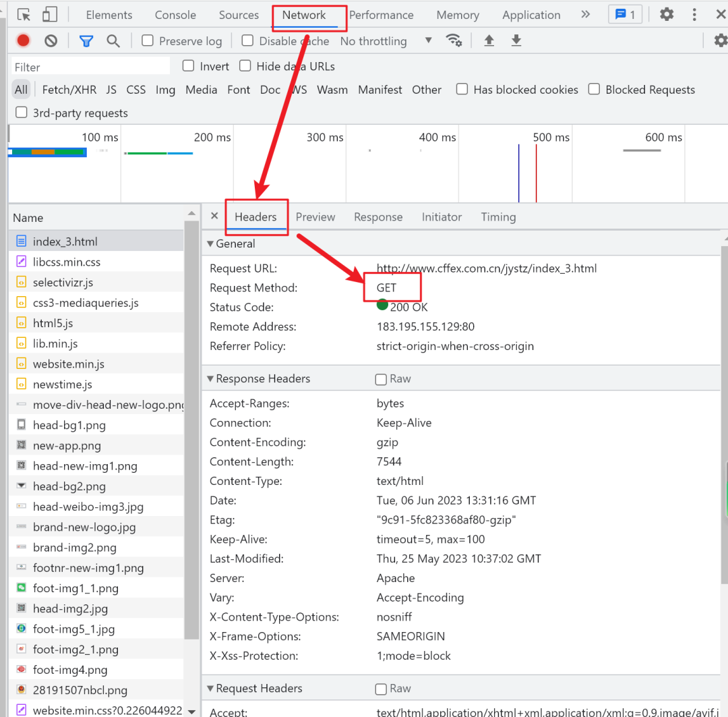Screen dimensions: 728x717
Task: Open DevTools settings gear at top
Action: pyautogui.click(x=667, y=14)
